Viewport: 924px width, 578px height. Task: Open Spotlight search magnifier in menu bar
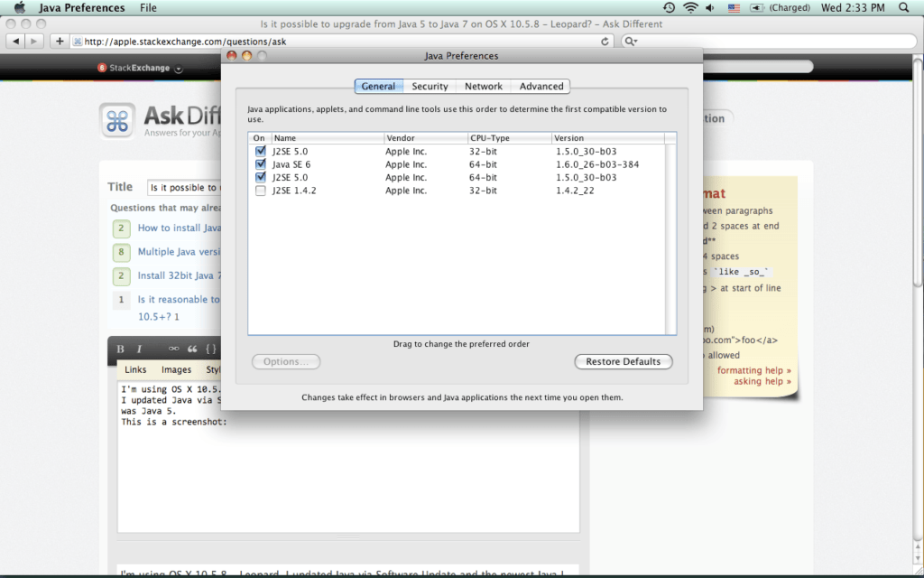(x=910, y=8)
